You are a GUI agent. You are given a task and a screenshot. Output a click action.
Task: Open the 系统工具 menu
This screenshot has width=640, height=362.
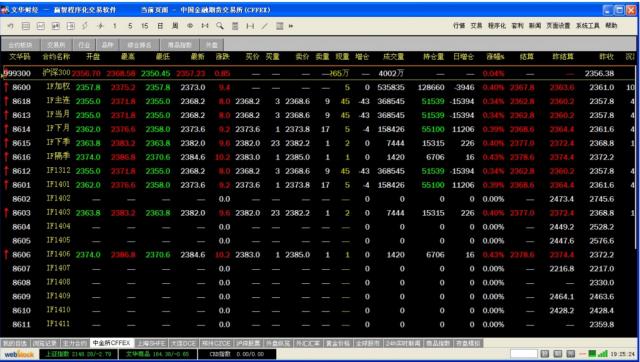tap(587, 26)
